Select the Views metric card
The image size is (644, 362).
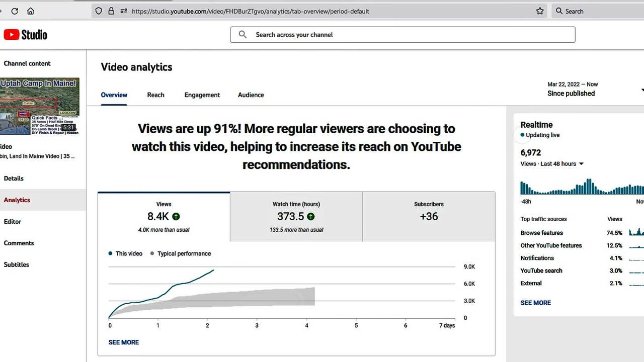164,217
